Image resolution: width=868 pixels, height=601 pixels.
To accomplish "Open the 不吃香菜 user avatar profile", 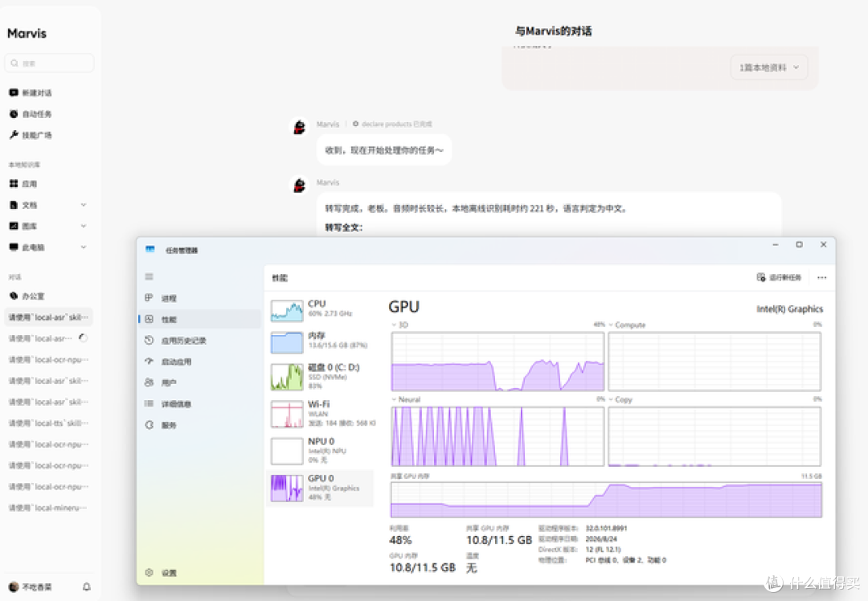I will tap(14, 587).
